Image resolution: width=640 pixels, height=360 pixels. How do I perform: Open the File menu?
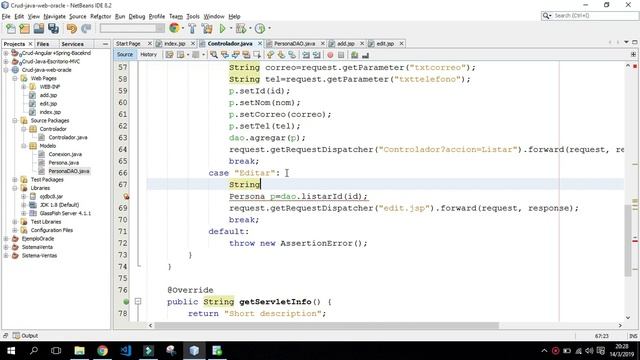pos(6,16)
